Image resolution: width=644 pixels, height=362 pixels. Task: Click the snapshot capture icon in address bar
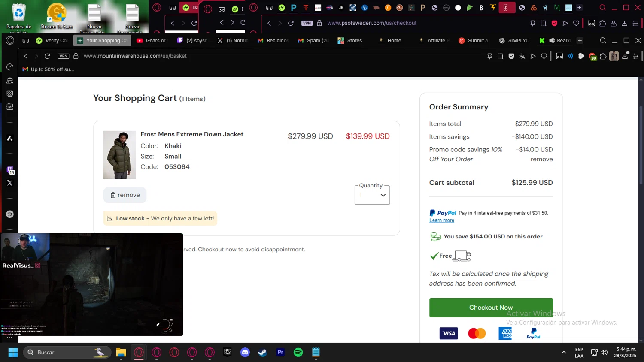(500, 56)
